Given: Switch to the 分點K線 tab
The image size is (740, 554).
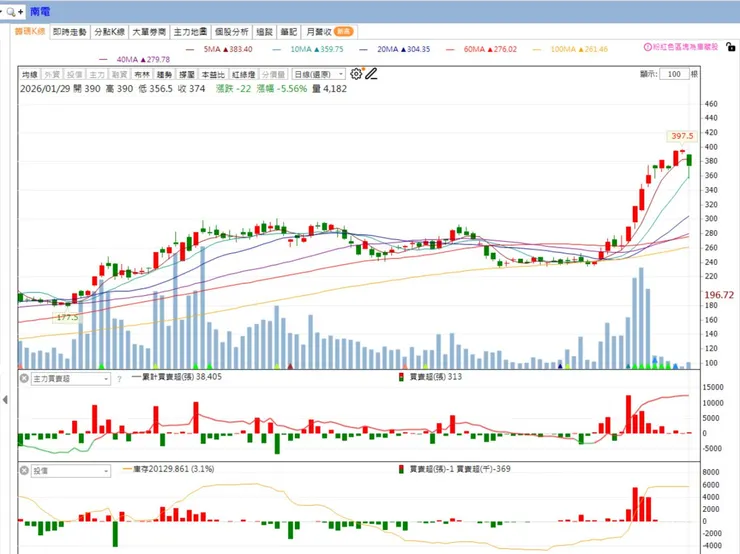Looking at the screenshot, I should (x=109, y=32).
